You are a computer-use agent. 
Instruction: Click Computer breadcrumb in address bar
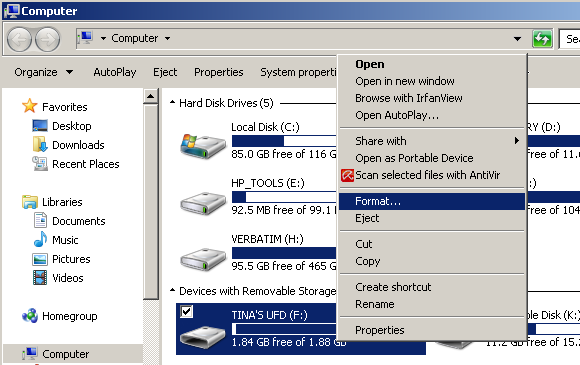(x=135, y=38)
